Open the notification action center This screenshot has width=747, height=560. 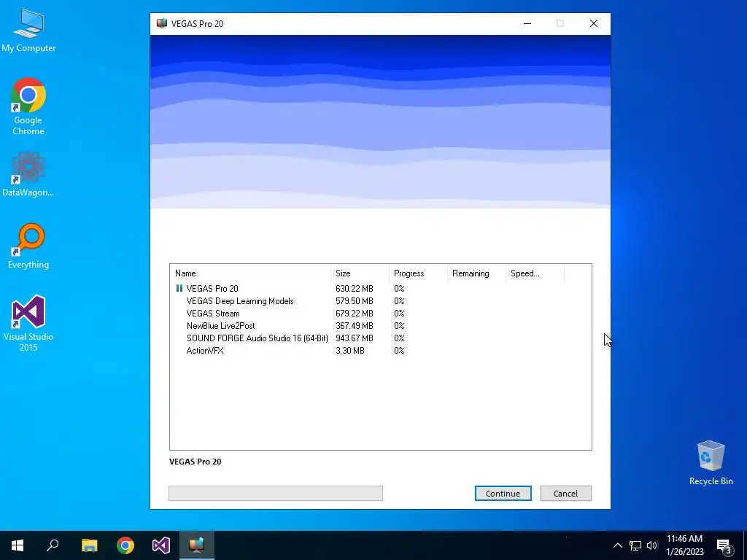724,545
